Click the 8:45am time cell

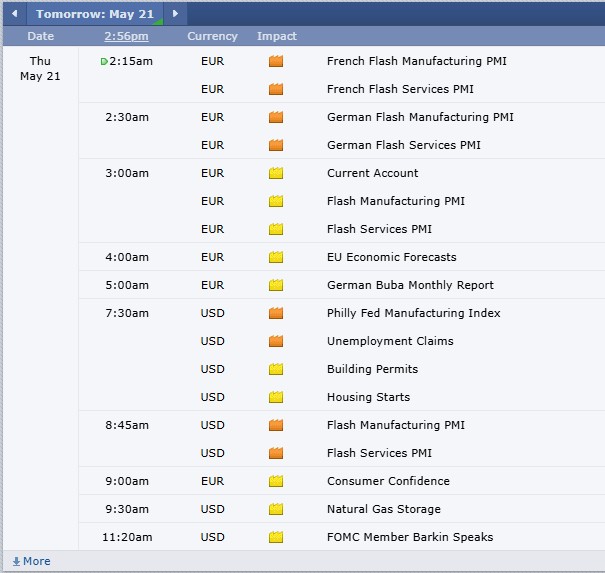click(x=127, y=425)
